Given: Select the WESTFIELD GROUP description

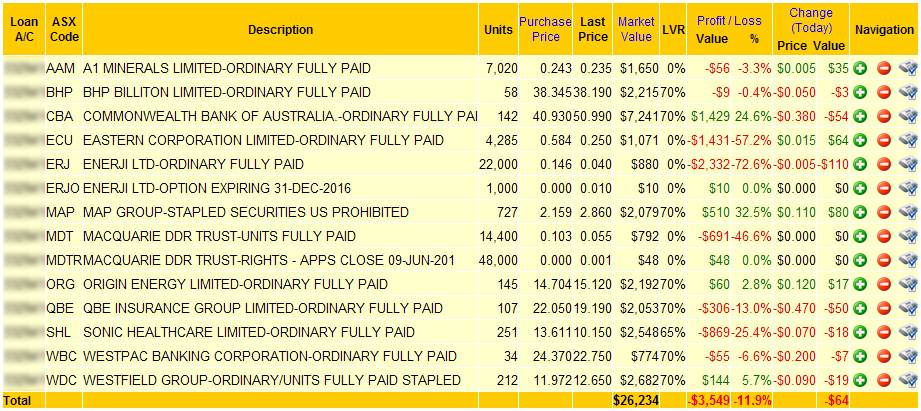Looking at the screenshot, I should pos(272,380).
